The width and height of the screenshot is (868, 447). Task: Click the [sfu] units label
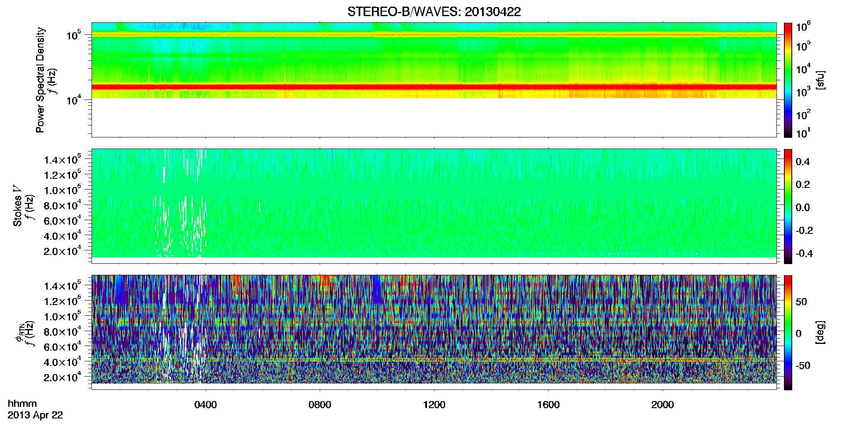(820, 80)
